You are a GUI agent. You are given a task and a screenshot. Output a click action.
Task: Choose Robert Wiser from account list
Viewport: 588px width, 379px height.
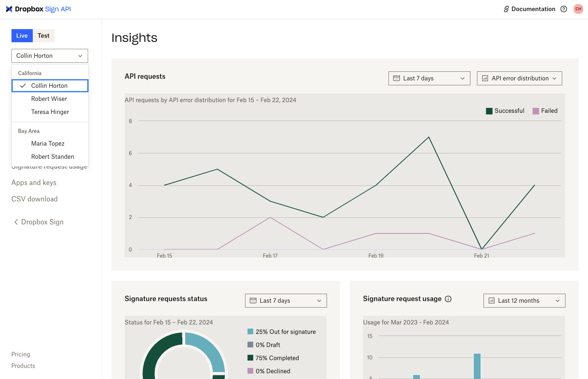(x=49, y=99)
